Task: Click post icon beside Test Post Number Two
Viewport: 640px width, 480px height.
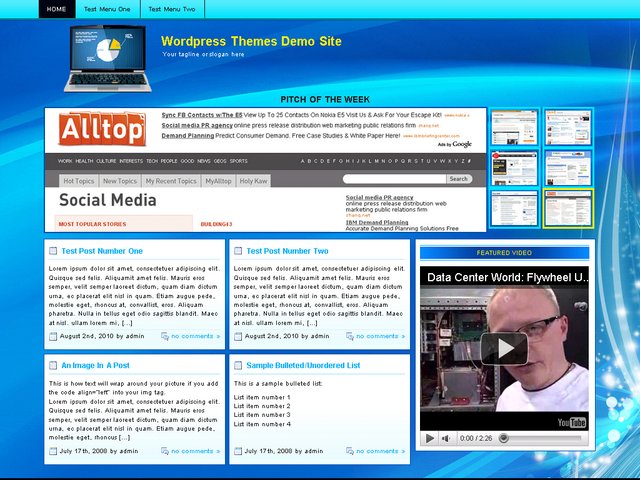Action: point(238,251)
